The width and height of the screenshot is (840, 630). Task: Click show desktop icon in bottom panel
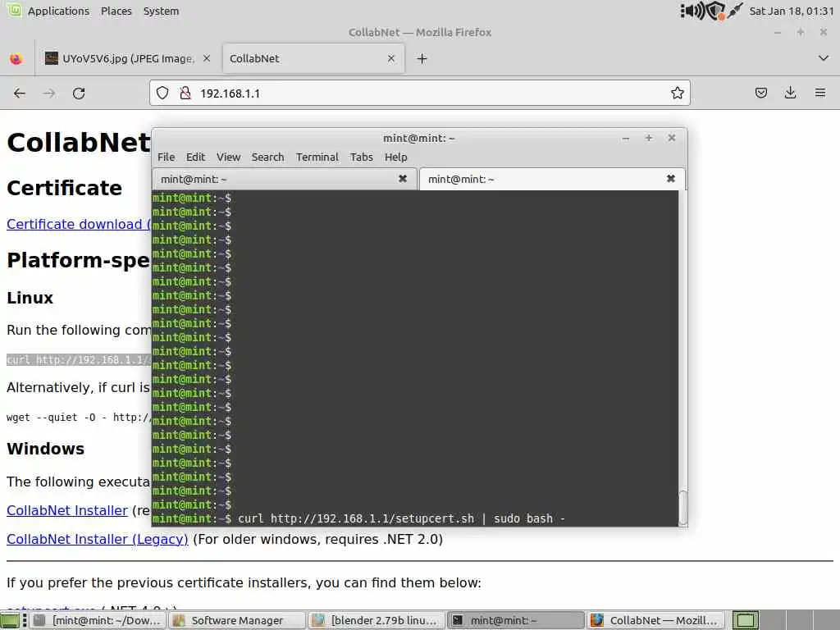[x=10, y=620]
